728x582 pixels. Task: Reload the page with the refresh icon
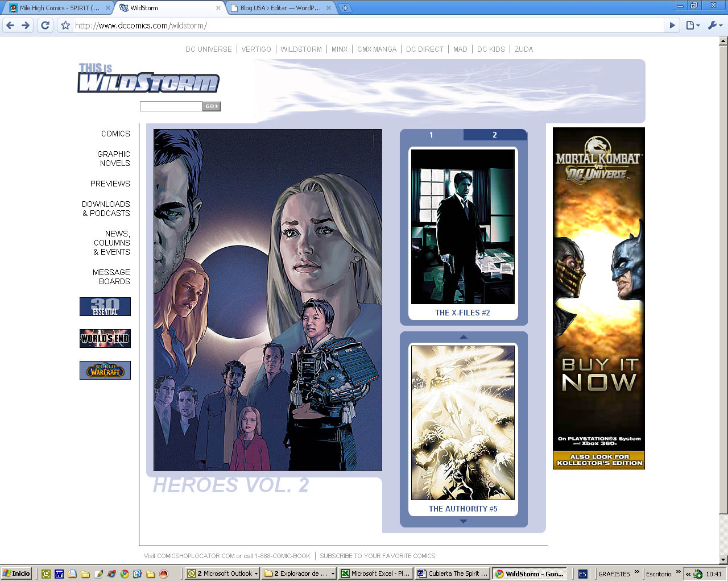[x=45, y=25]
